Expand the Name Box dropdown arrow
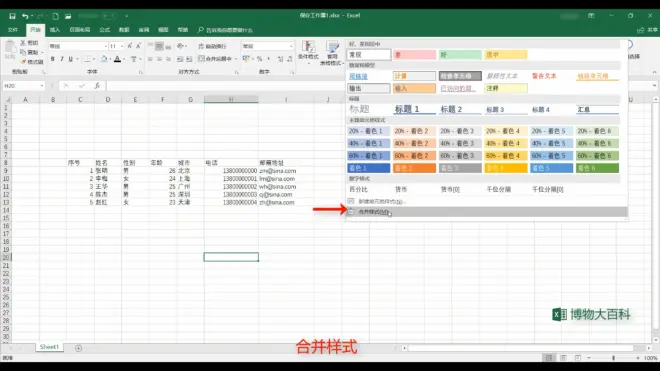This screenshot has height=371, width=660. coord(42,86)
